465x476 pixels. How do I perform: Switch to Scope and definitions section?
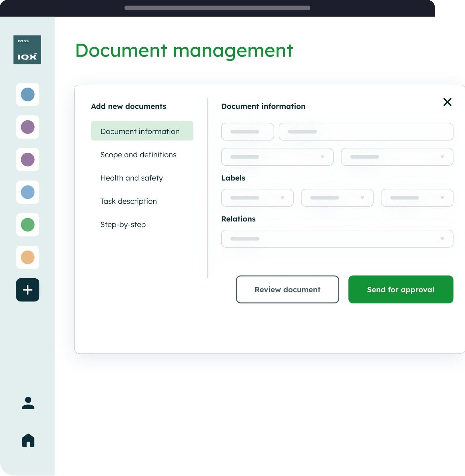138,155
